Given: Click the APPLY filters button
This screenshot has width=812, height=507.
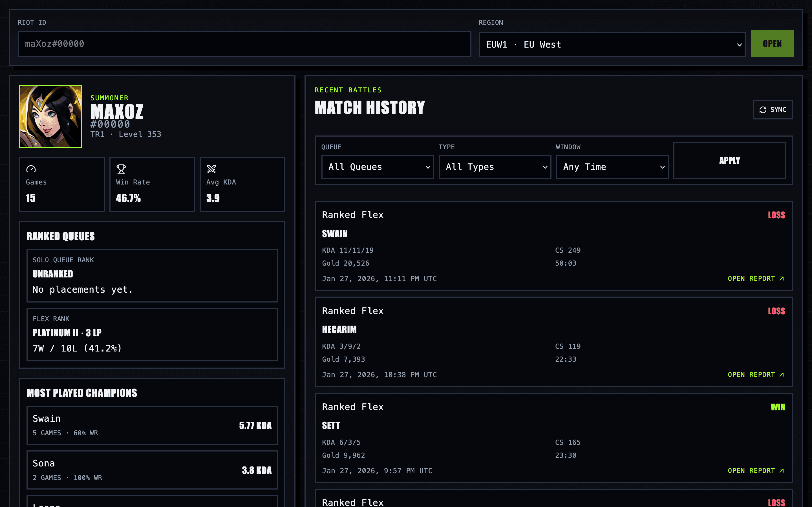Looking at the screenshot, I should (729, 161).
